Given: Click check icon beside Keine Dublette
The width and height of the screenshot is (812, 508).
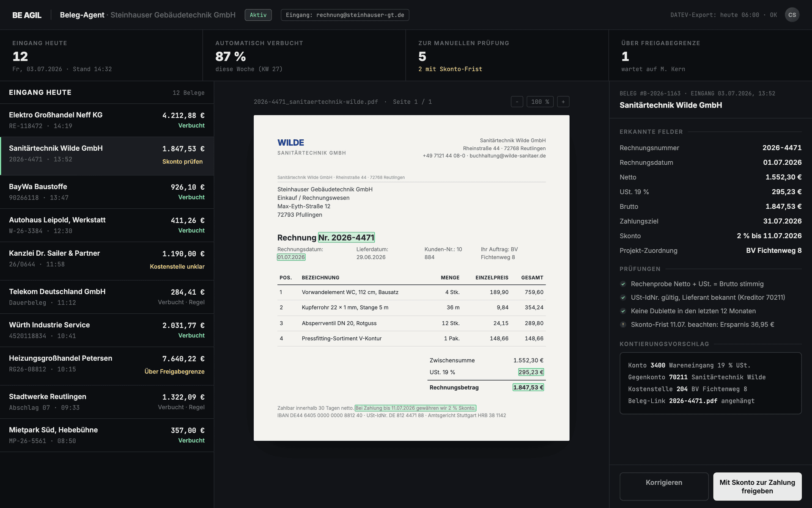Looking at the screenshot, I should click(x=623, y=311).
